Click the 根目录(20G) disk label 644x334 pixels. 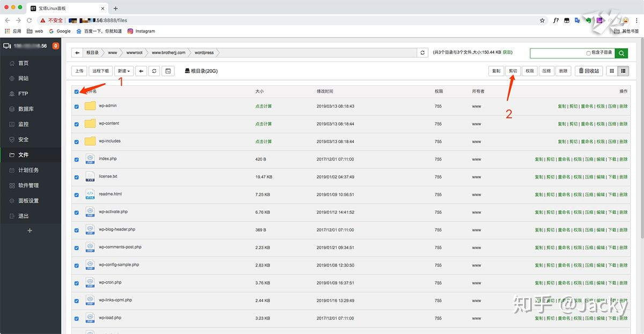click(x=201, y=71)
